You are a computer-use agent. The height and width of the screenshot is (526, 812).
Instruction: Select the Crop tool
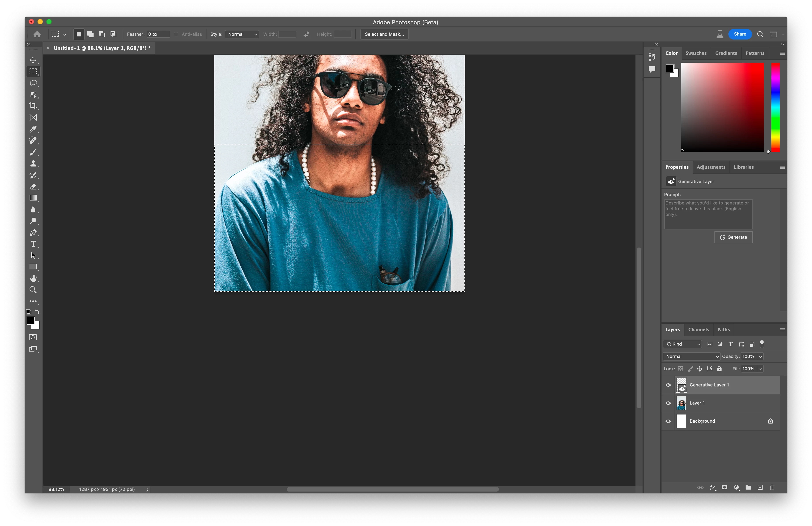coord(33,106)
